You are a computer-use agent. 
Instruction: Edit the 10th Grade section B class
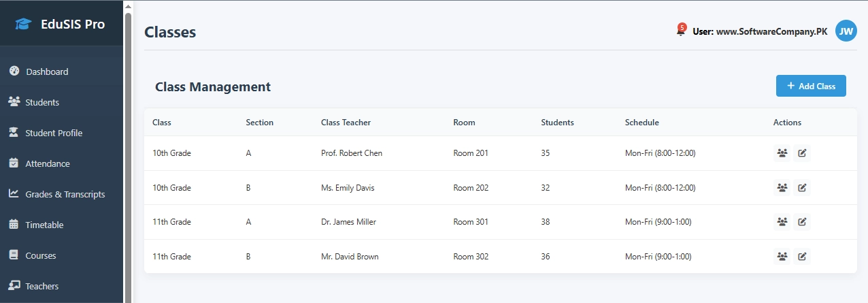tap(802, 188)
